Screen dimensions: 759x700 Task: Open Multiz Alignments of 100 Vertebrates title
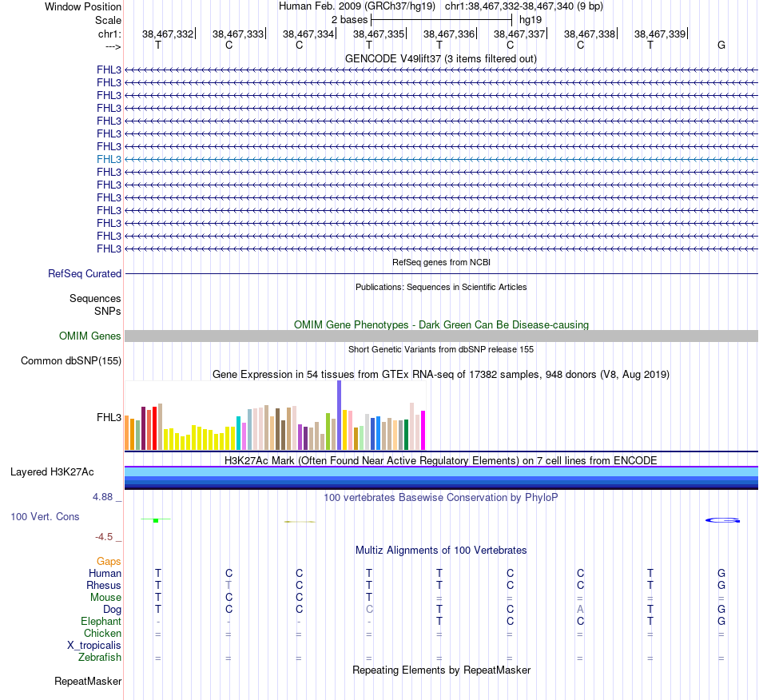[x=441, y=550]
